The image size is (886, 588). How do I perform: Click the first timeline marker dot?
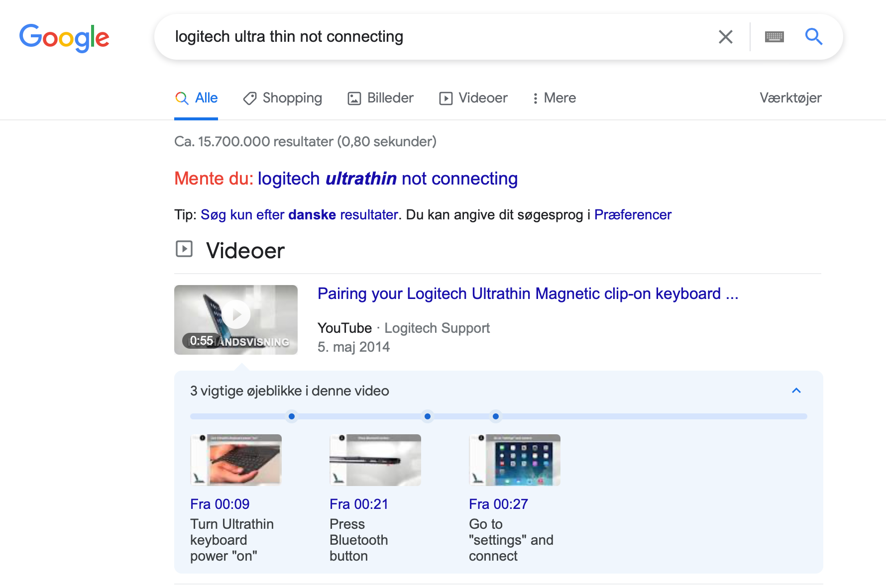click(x=292, y=416)
